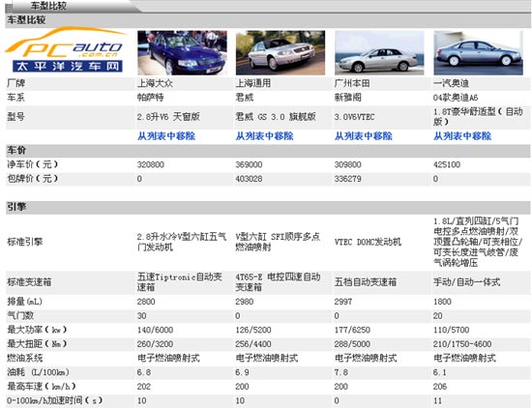The height and width of the screenshot is (408, 532).
Task: Click the 标准变速箱 row label
Action: point(29,282)
